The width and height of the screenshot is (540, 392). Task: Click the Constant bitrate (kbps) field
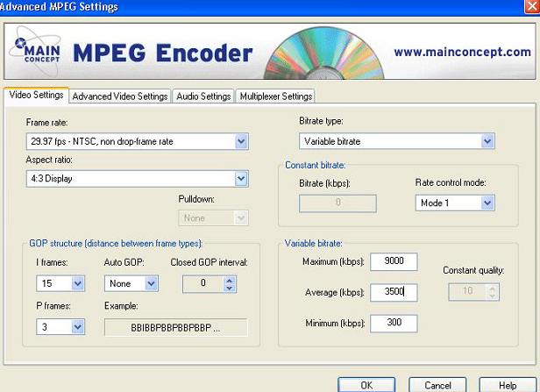tap(337, 203)
